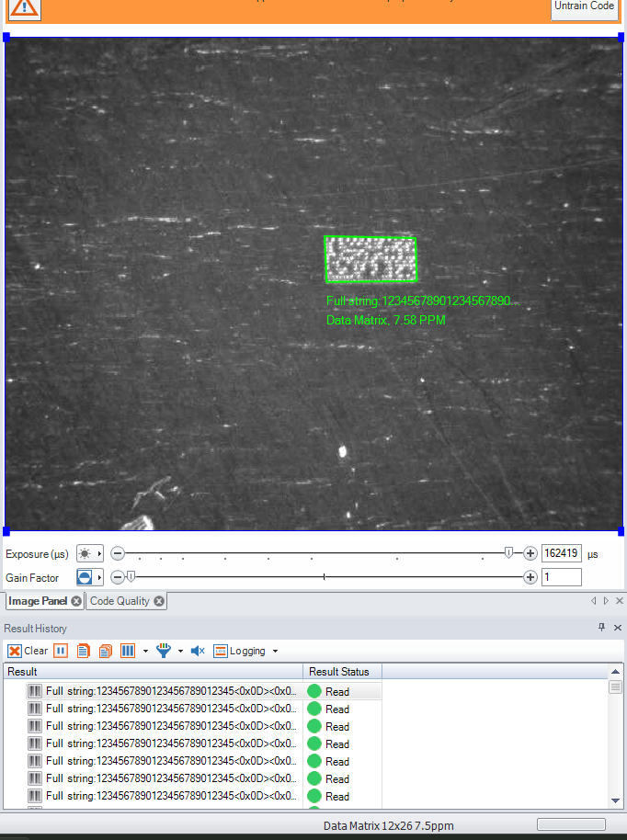The image size is (627, 840).
Task: Pause result history updates
Action: (x=61, y=651)
